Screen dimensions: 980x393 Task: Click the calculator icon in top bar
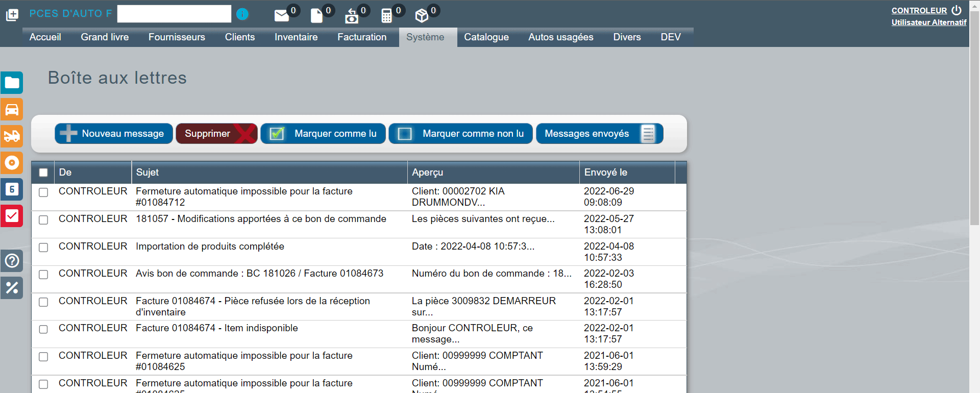click(x=386, y=16)
